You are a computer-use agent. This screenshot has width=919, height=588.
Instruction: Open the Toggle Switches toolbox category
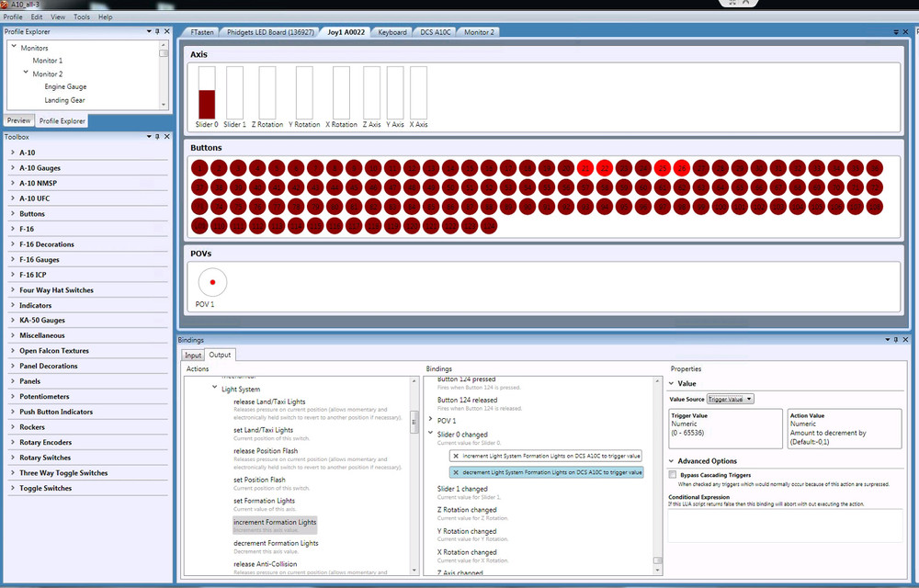(45, 488)
